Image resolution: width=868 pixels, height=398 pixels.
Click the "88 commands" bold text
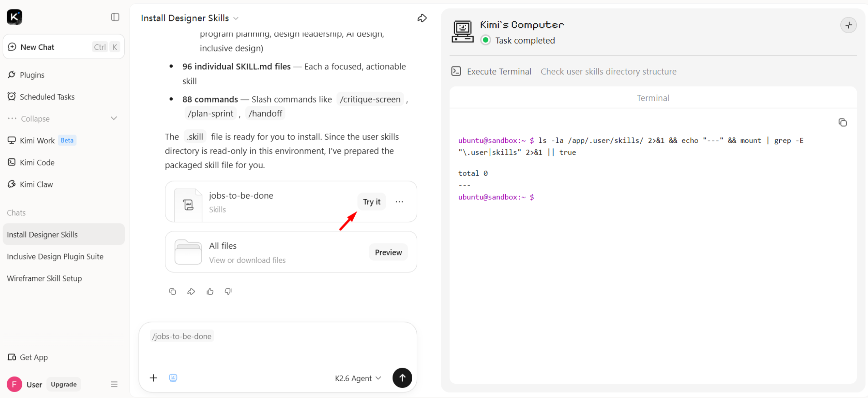point(210,99)
